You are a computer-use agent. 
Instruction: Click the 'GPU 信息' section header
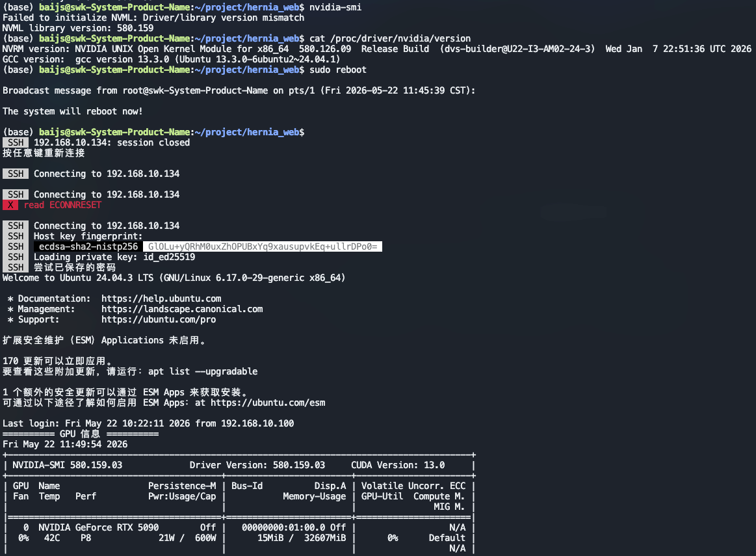[x=80, y=434]
